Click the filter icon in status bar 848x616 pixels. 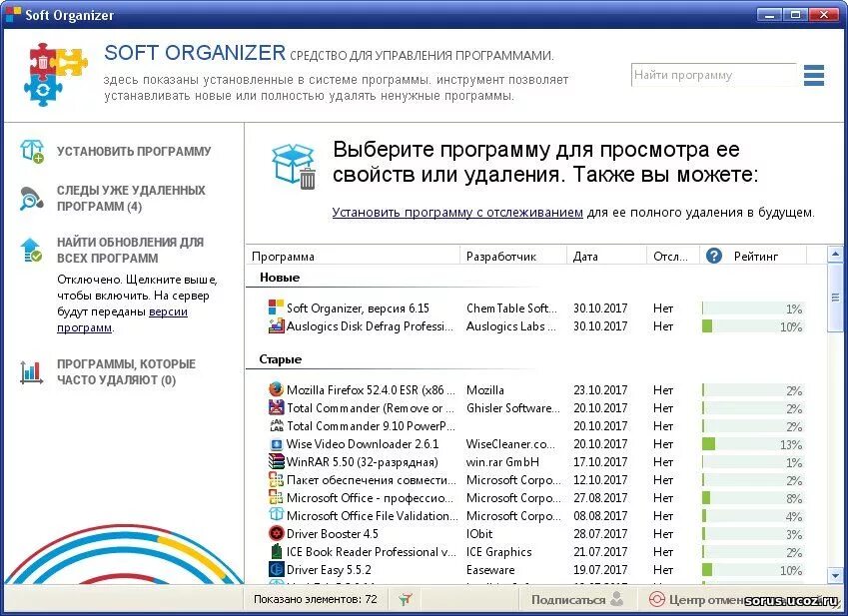[x=406, y=599]
